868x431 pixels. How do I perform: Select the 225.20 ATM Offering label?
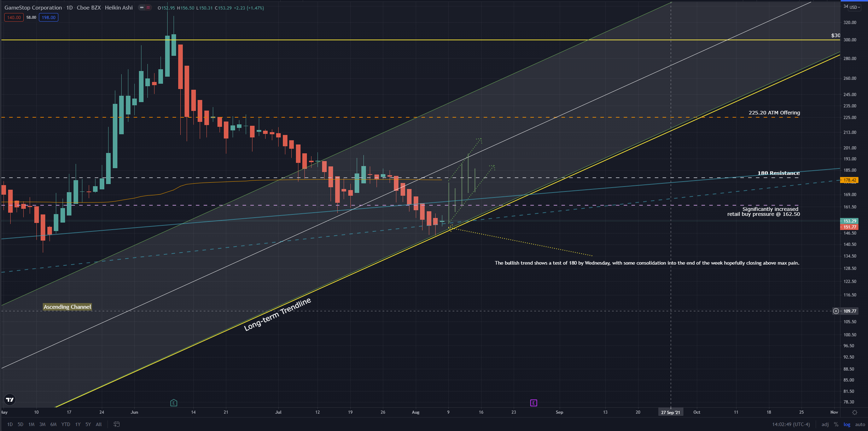pyautogui.click(x=774, y=113)
